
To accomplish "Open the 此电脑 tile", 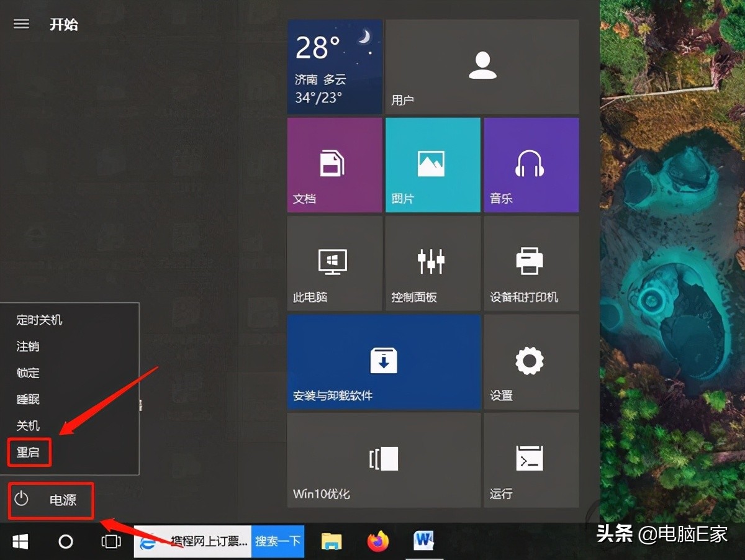I will [334, 263].
